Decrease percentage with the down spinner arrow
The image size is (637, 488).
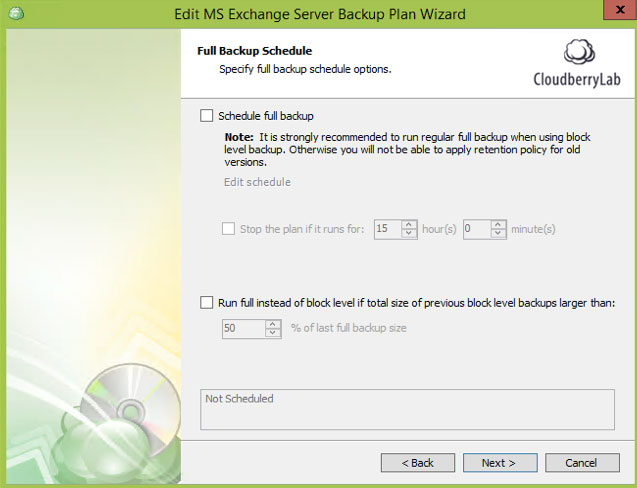point(273,333)
